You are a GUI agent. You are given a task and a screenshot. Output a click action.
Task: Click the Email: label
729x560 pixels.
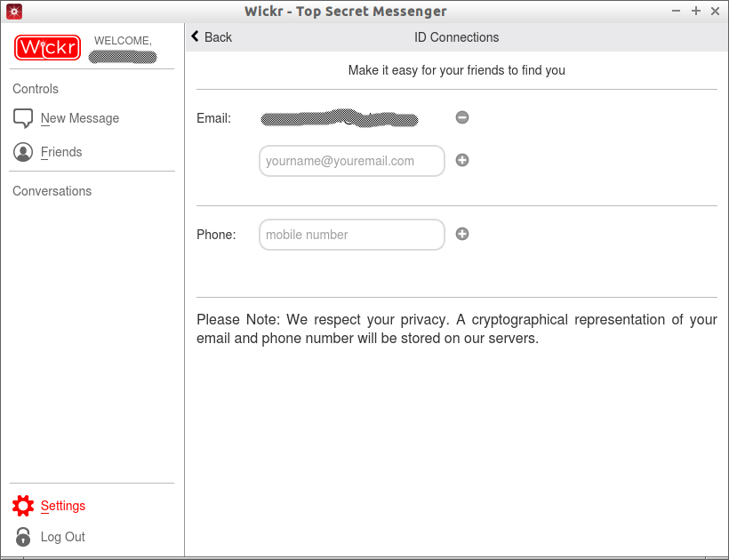click(214, 118)
